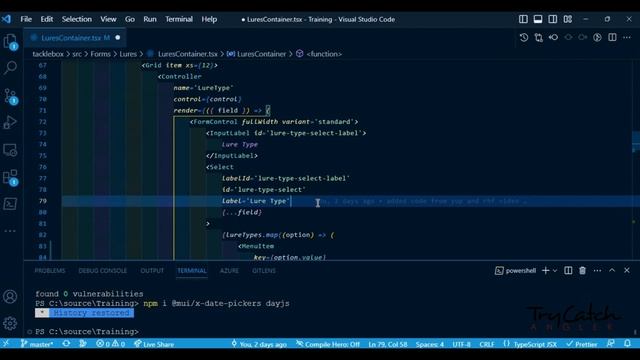Click the master branch in status bar
Screen dimensions: 640x360
[37, 344]
